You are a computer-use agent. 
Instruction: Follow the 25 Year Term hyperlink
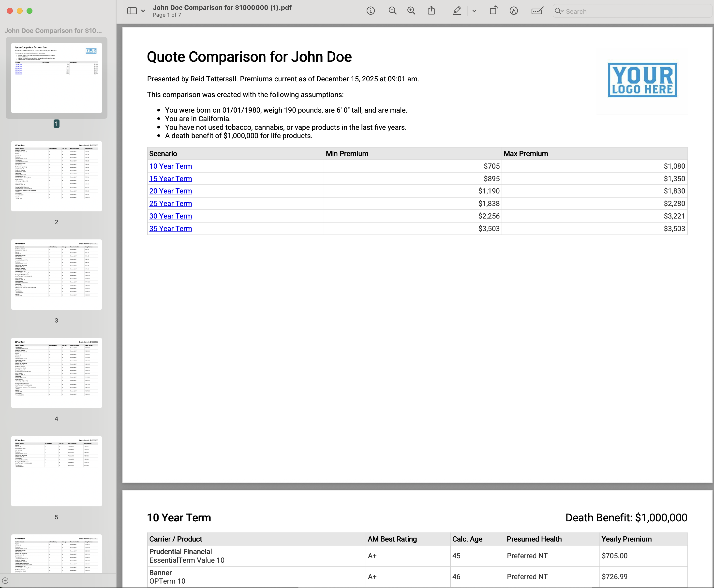(170, 204)
